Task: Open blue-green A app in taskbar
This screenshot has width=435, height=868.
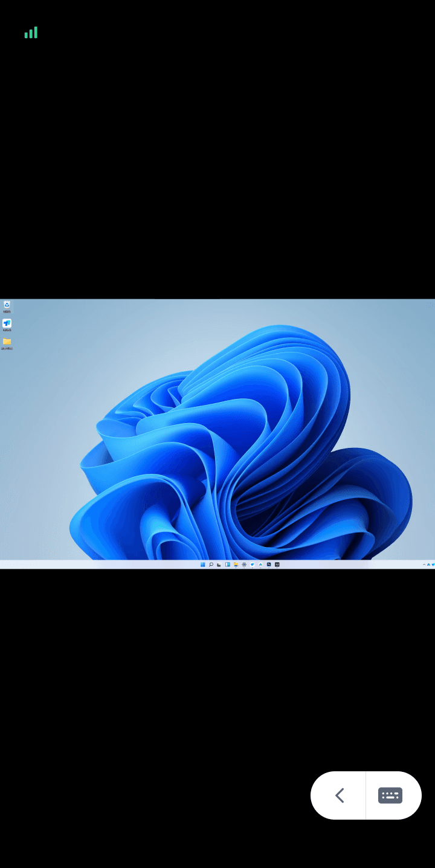Action: click(x=260, y=565)
